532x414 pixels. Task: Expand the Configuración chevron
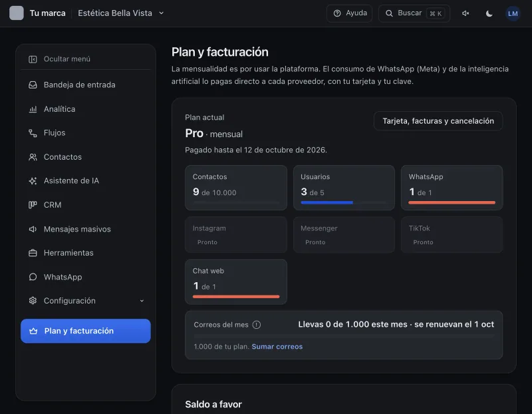[142, 301]
